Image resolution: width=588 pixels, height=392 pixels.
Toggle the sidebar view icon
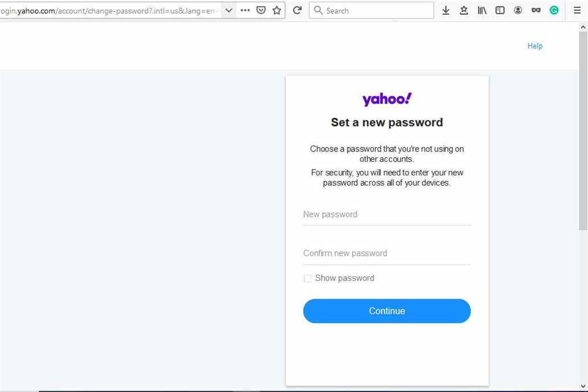500,10
